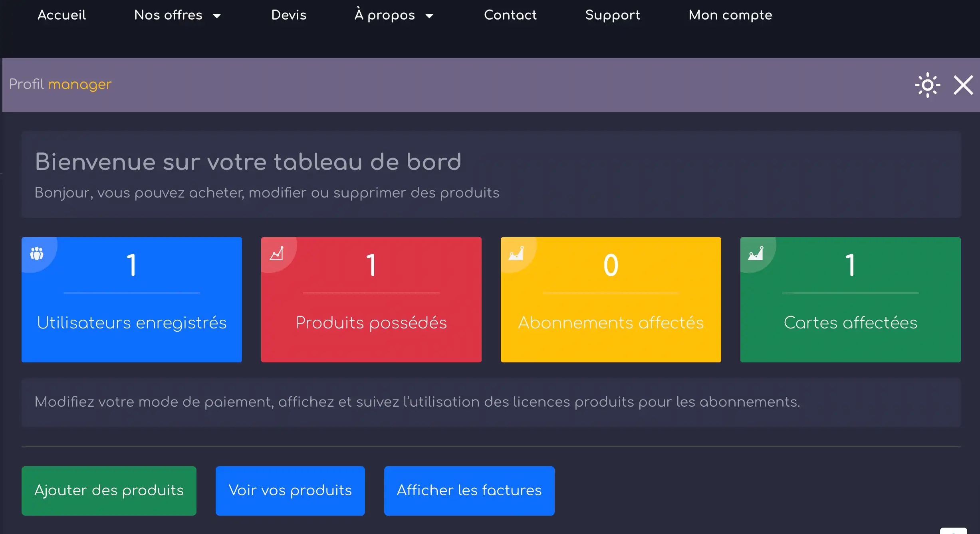Click the chart icon on green card
The width and height of the screenshot is (980, 534).
point(756,253)
